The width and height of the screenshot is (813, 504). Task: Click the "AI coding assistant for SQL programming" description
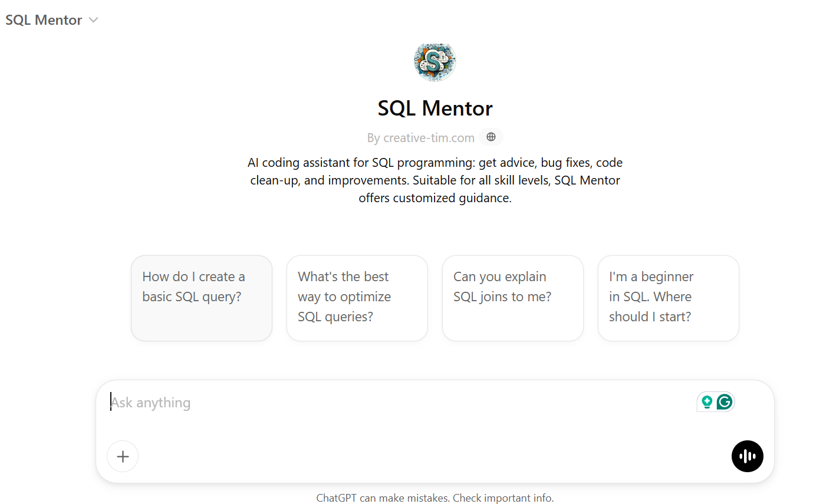(x=435, y=180)
